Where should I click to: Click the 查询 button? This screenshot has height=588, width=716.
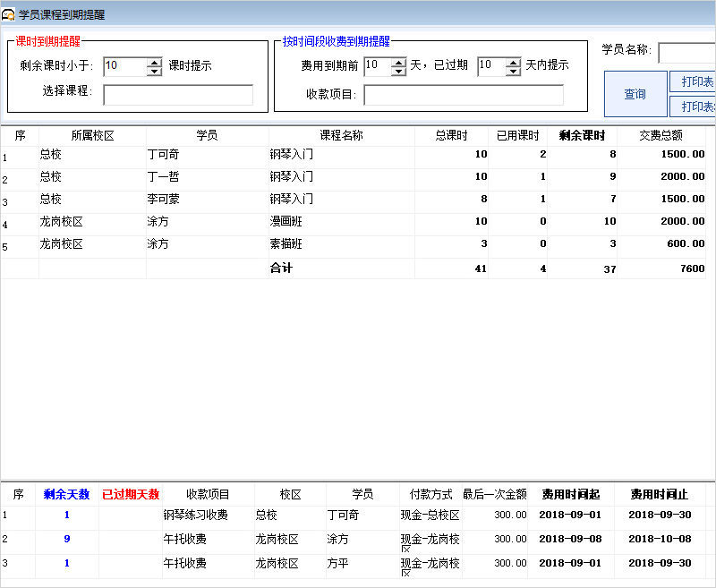635,94
